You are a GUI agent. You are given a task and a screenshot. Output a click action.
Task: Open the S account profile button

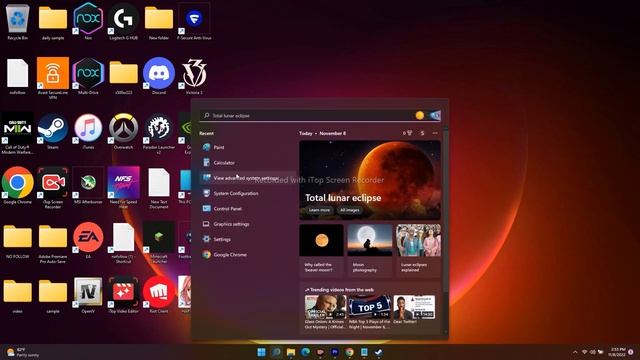[422, 133]
